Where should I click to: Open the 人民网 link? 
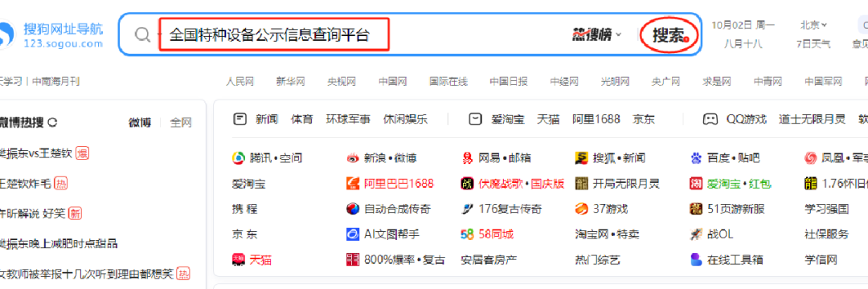(x=240, y=82)
